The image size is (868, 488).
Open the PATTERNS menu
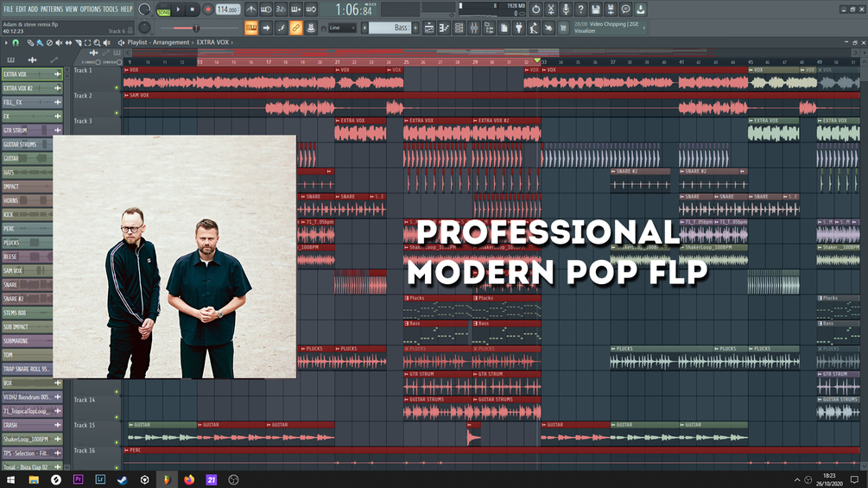[x=52, y=9]
